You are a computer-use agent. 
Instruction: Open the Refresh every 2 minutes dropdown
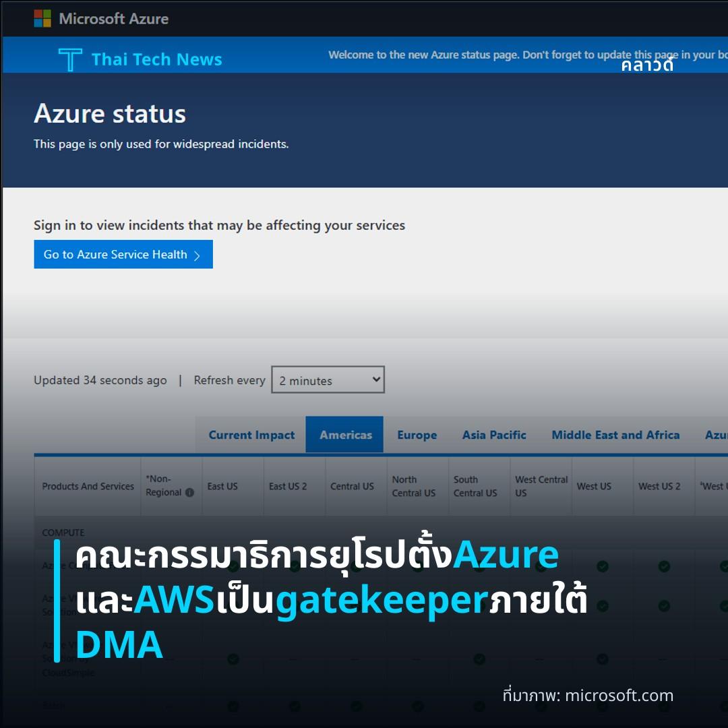[x=328, y=380]
